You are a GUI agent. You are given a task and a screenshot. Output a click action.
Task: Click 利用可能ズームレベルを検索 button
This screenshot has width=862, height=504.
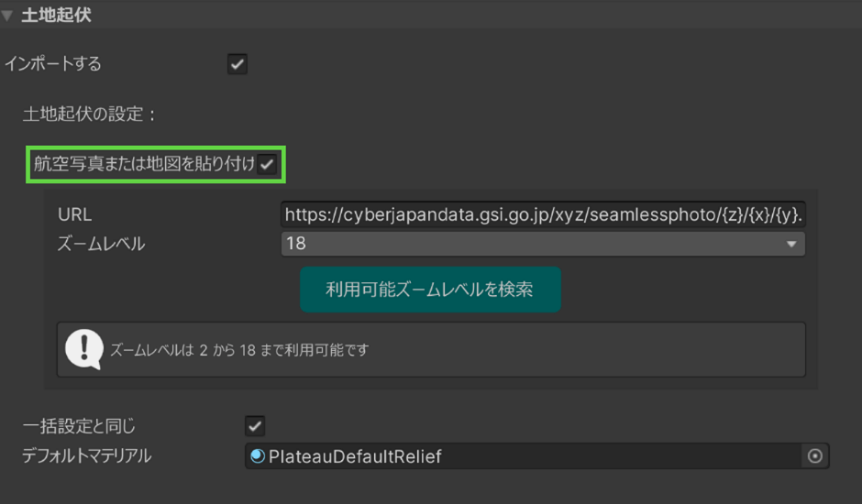(430, 289)
